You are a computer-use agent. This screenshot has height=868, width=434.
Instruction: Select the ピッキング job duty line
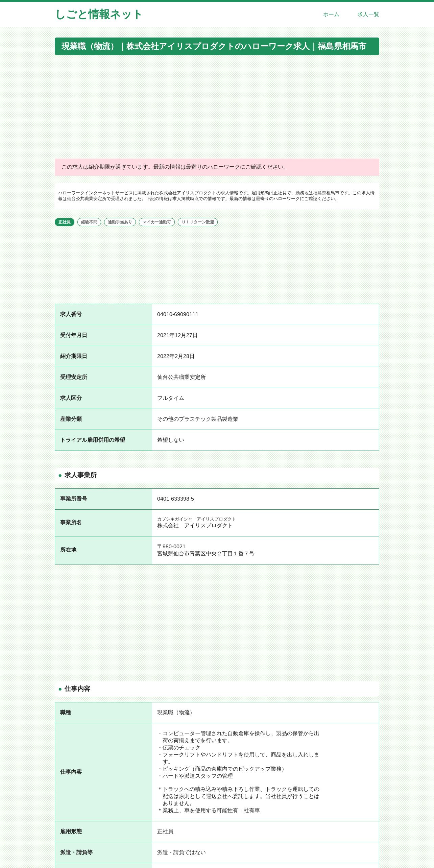(222, 769)
